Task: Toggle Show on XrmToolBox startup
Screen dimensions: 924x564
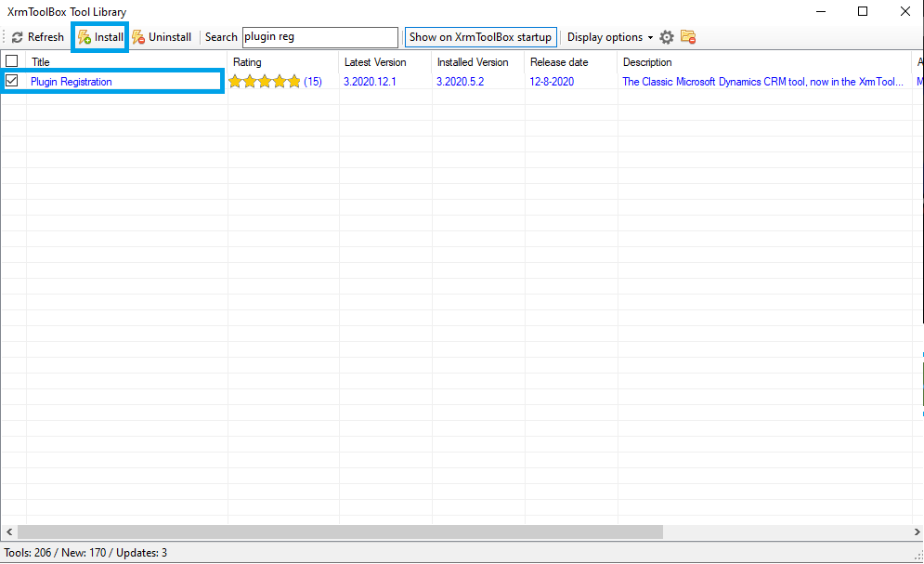Action: click(480, 37)
